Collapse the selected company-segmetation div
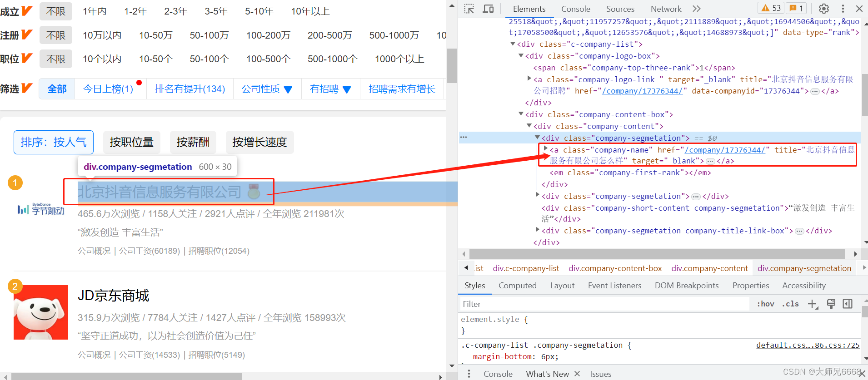 pyautogui.click(x=537, y=137)
